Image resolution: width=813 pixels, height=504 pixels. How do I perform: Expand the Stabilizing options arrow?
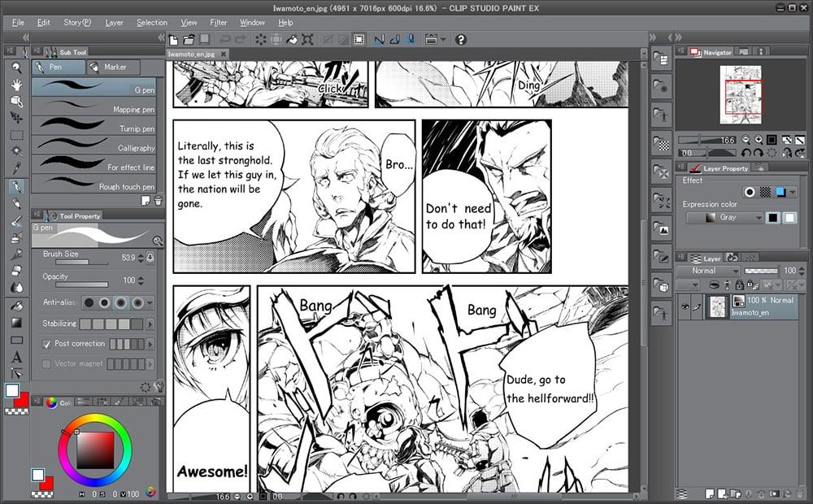150,324
